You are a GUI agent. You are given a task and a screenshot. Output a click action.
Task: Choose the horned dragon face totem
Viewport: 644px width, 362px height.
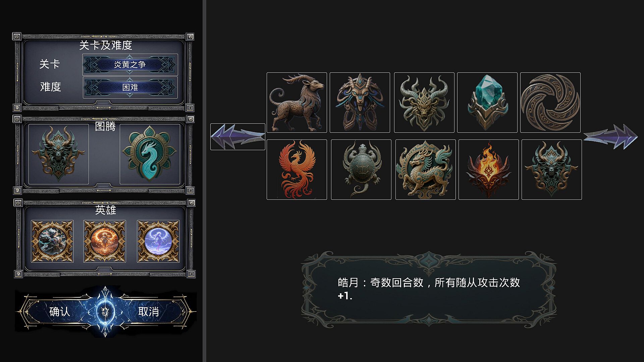[424, 103]
